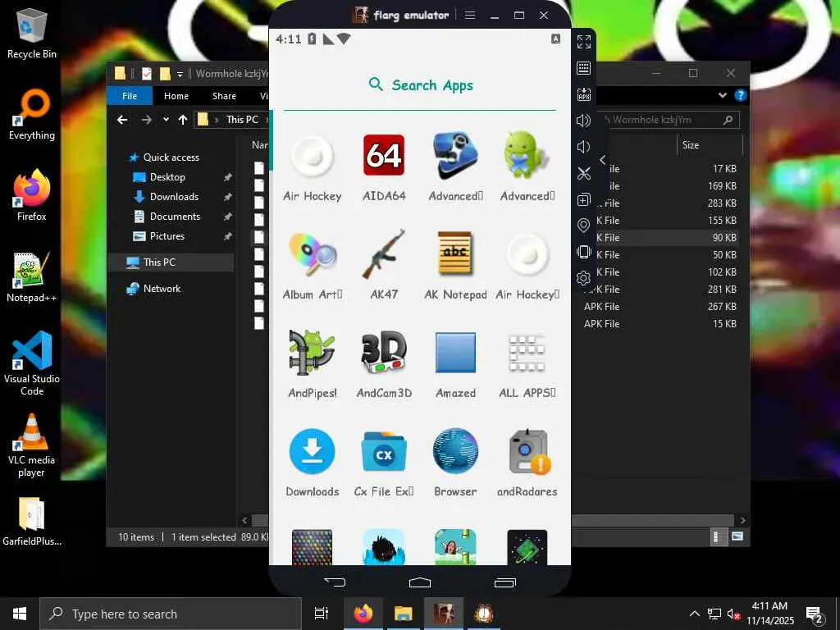Open the Air Hockey app in the first row
This screenshot has width=840, height=630.
[x=313, y=167]
